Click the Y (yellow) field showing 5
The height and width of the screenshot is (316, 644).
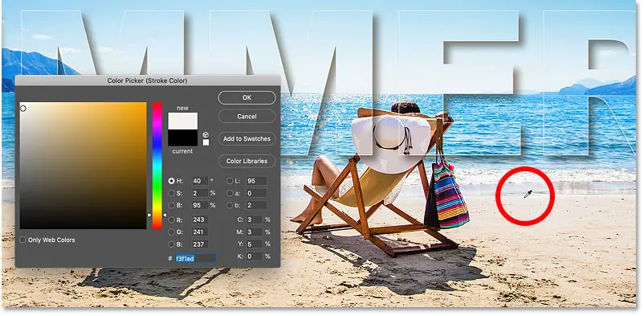tap(255, 244)
